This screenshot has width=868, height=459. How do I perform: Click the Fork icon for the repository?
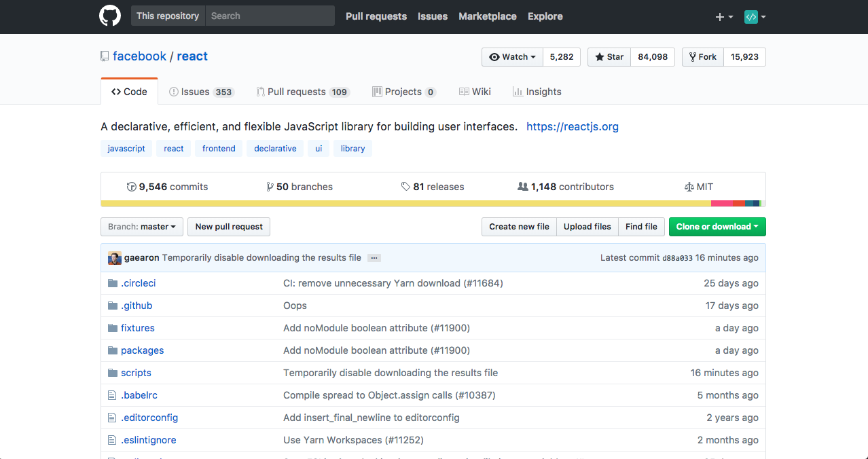[692, 56]
